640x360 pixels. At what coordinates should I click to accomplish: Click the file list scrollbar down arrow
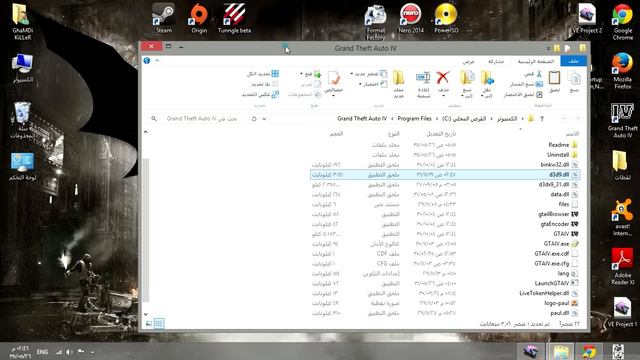146,314
